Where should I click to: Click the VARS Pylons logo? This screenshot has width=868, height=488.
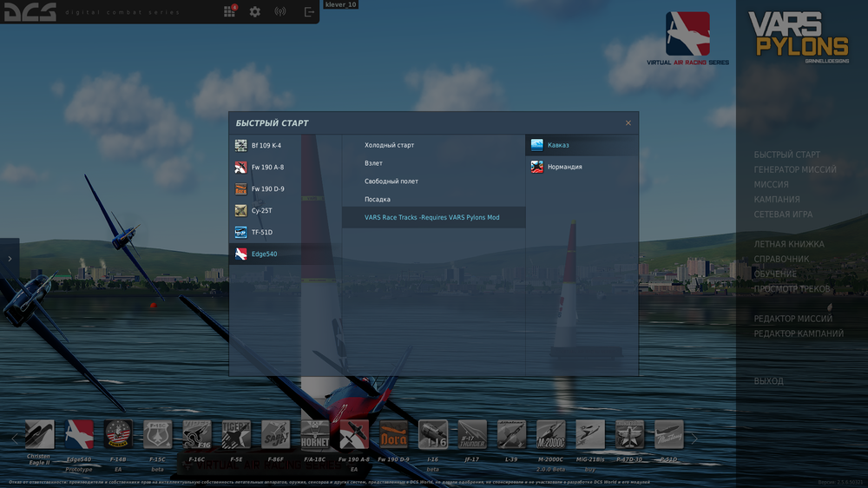click(x=799, y=37)
